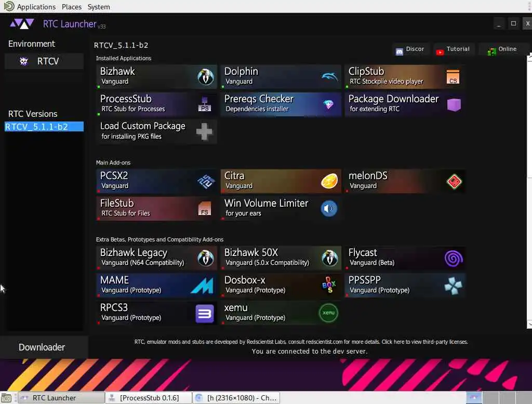Click the Load Custom Package plus icon

(204, 131)
